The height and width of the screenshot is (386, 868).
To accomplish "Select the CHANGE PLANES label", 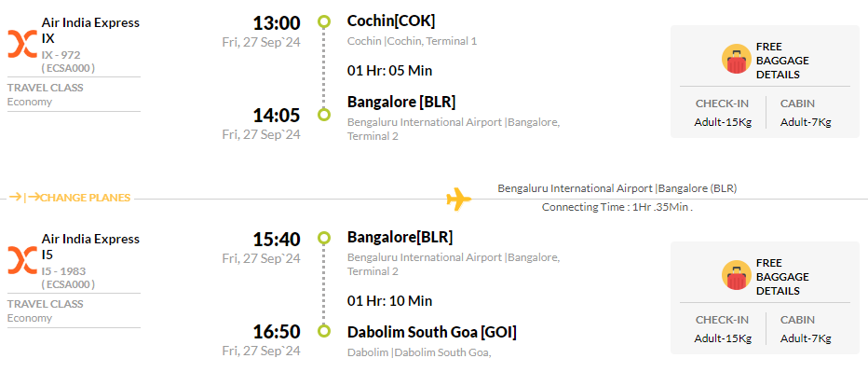I will (x=86, y=198).
